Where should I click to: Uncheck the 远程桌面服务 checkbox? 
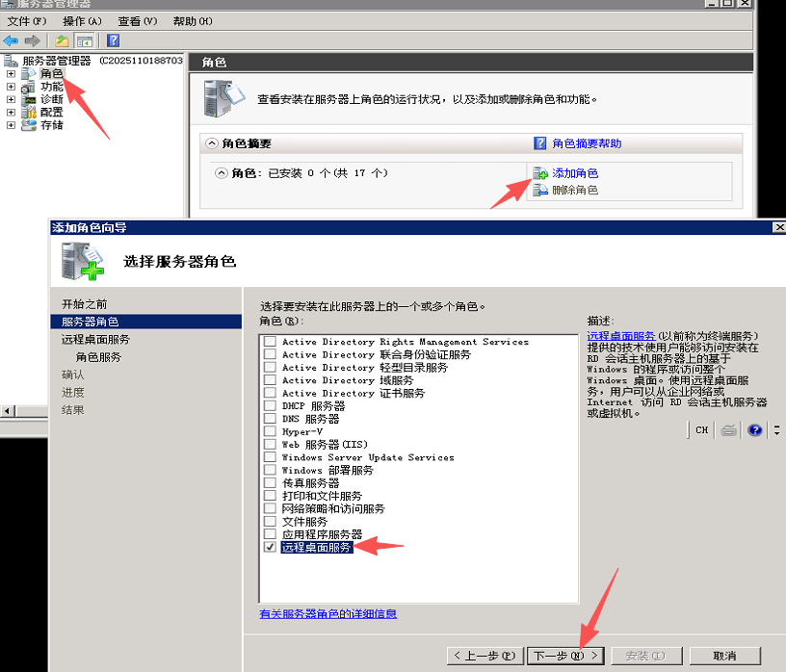[x=270, y=547]
